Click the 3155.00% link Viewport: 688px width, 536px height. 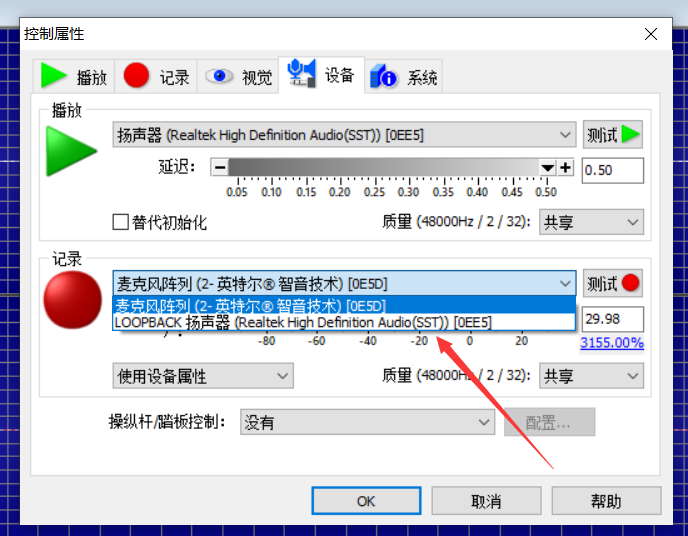pyautogui.click(x=612, y=344)
